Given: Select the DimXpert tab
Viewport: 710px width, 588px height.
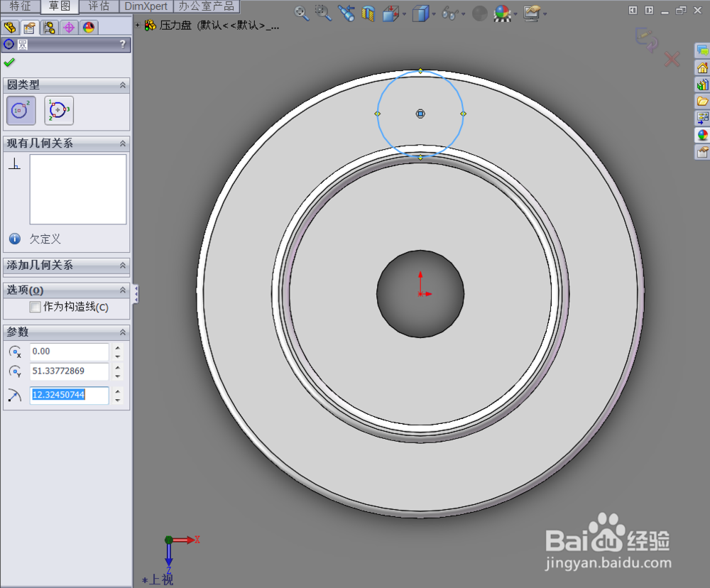Looking at the screenshot, I should [x=146, y=6].
